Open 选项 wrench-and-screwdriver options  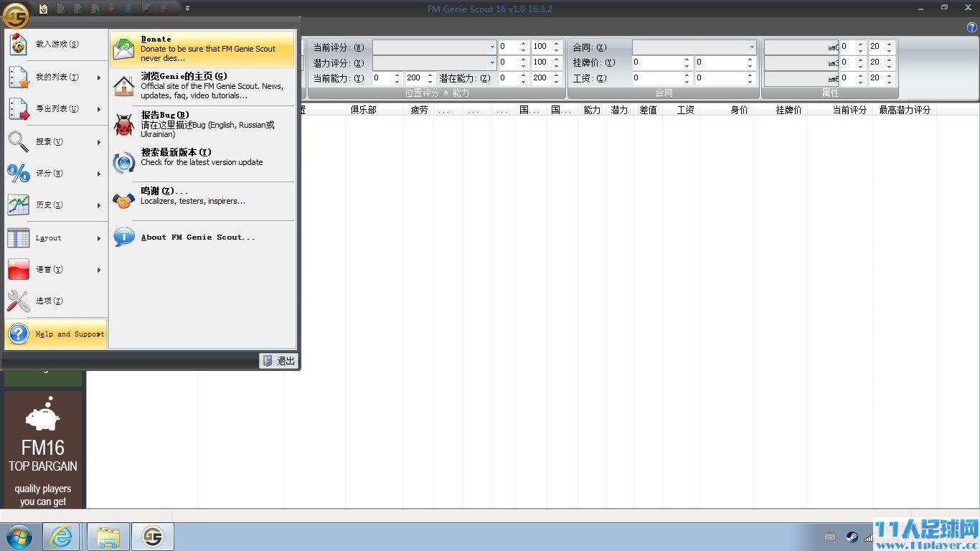56,301
